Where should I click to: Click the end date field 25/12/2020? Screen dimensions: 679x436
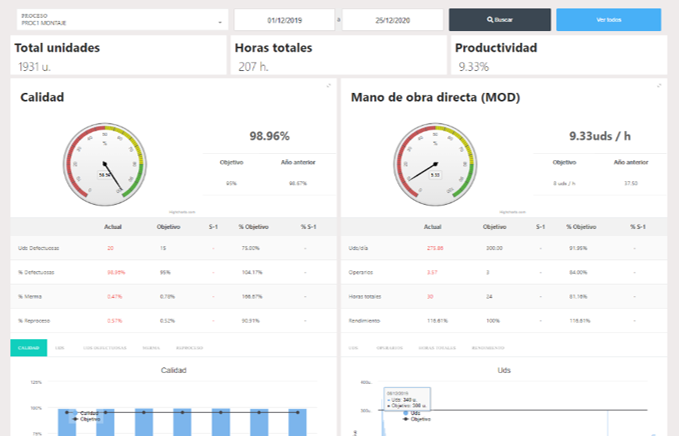pos(393,20)
